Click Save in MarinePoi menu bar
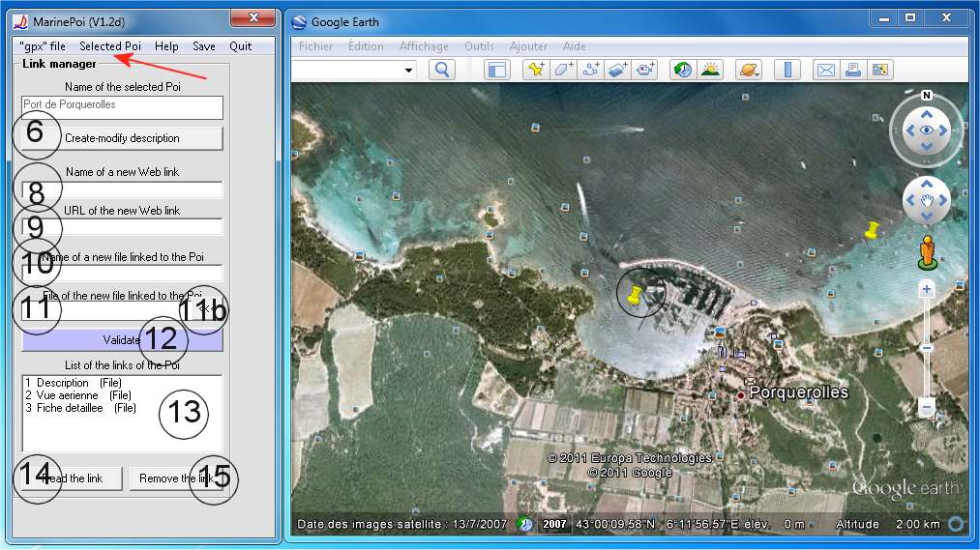This screenshot has height=550, width=980. tap(204, 46)
